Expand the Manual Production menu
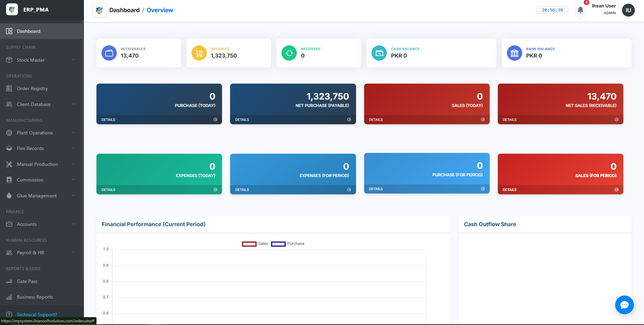The width and height of the screenshot is (644, 325). pyautogui.click(x=42, y=164)
